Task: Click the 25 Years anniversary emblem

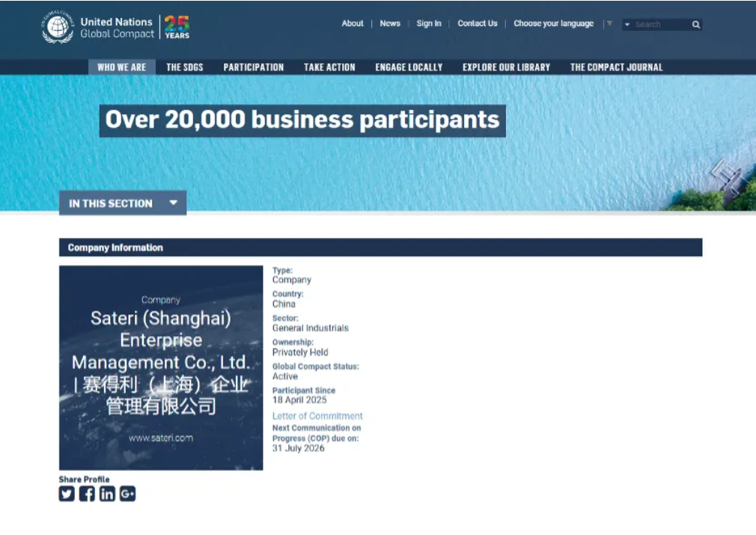Action: coord(177,27)
